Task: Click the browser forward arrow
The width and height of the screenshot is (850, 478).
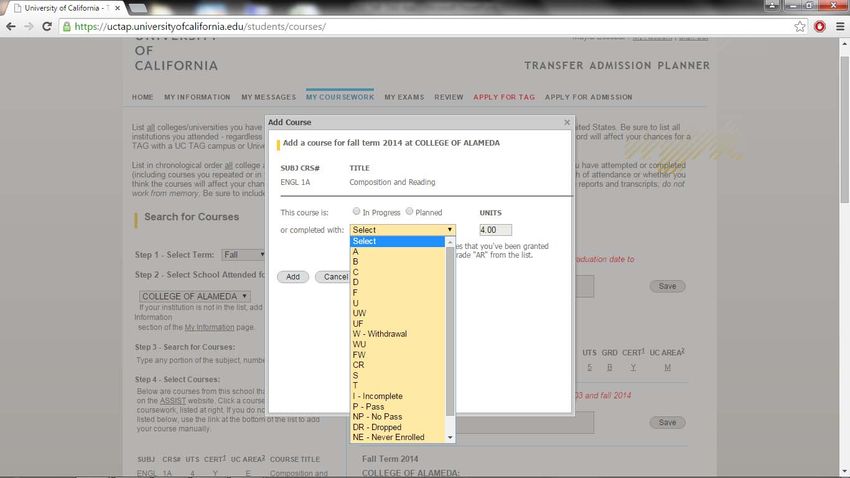Action: pos(29,27)
